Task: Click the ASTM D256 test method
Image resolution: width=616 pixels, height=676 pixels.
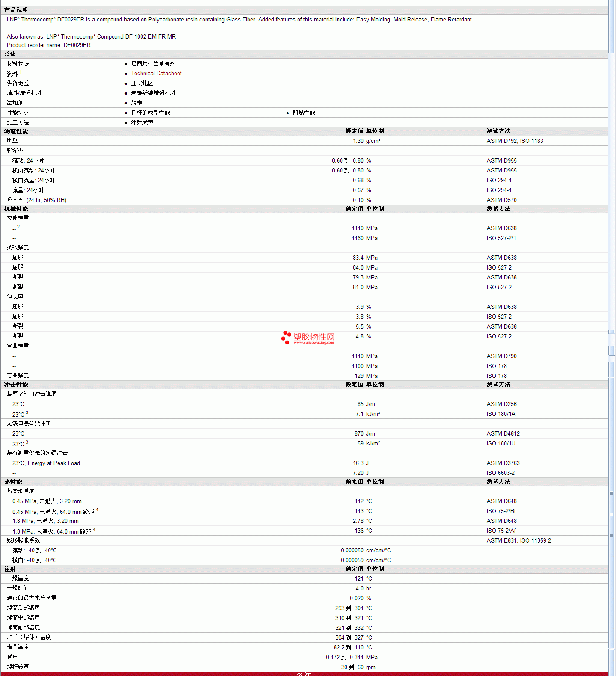Action: click(501, 404)
